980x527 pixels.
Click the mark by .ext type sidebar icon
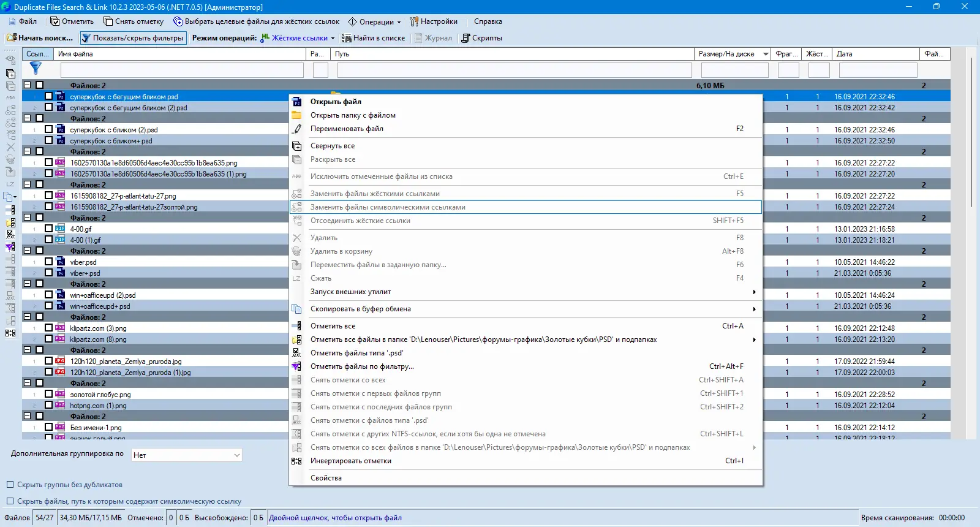10,234
